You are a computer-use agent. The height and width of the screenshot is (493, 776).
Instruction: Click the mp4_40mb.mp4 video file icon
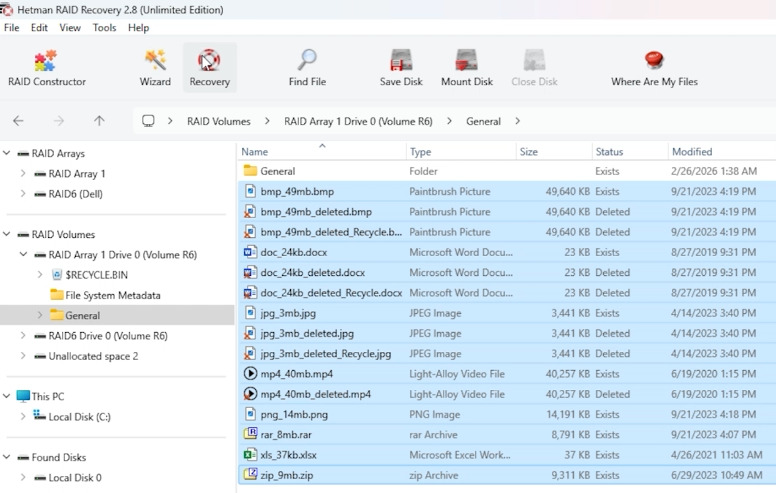point(250,374)
